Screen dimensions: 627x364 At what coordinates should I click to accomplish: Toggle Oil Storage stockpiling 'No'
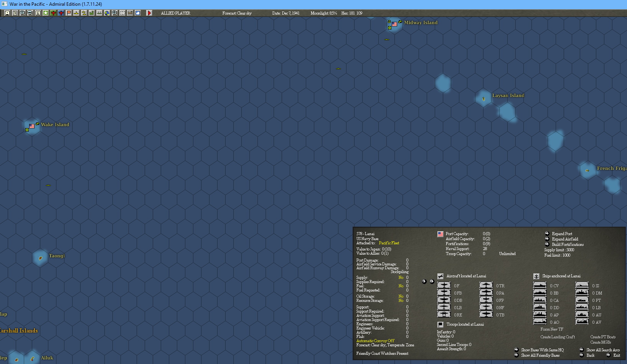tap(401, 296)
